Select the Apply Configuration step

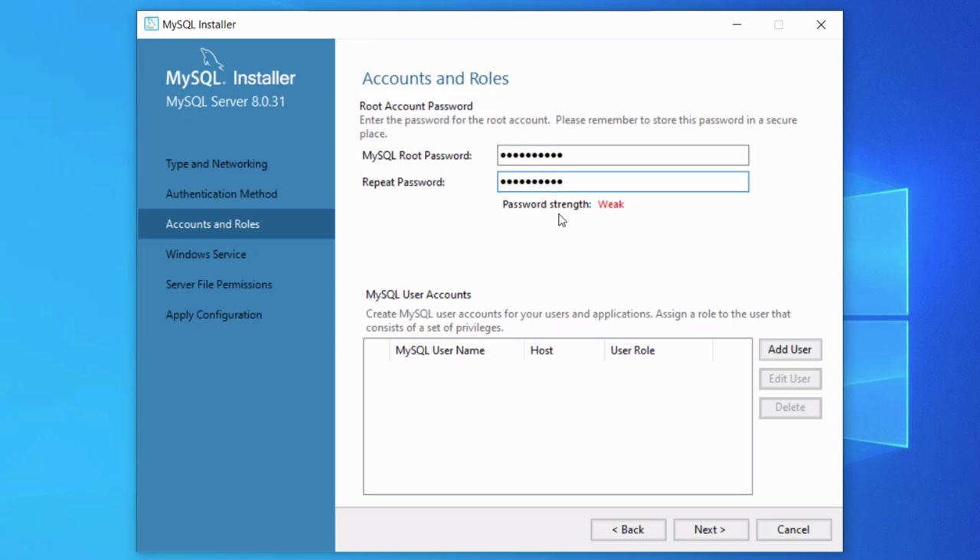(214, 314)
